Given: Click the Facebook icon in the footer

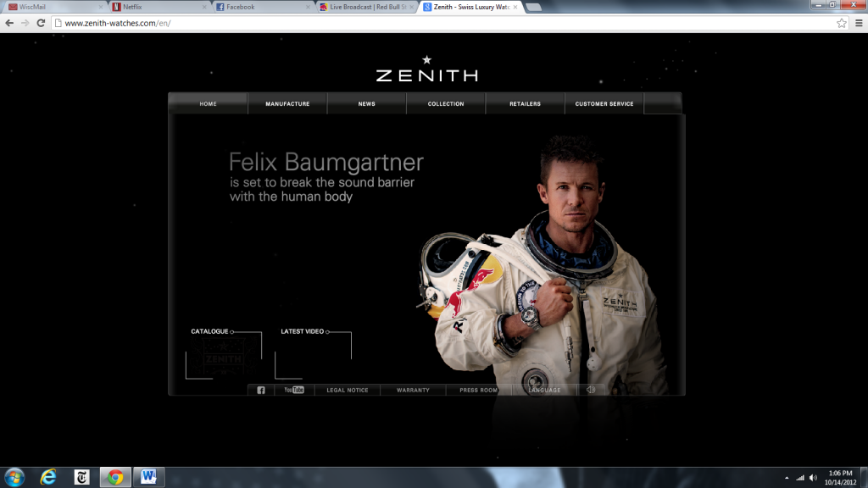Looking at the screenshot, I should (261, 390).
